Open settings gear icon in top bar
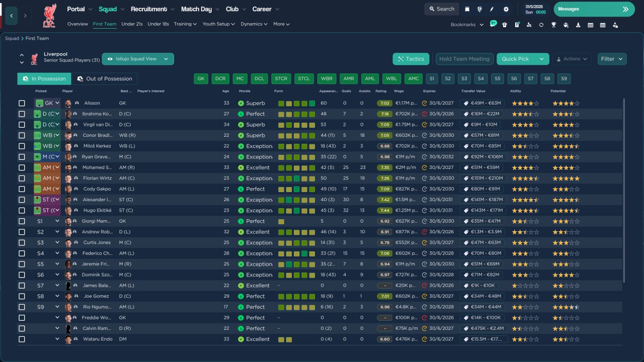The image size is (644, 362). click(506, 9)
